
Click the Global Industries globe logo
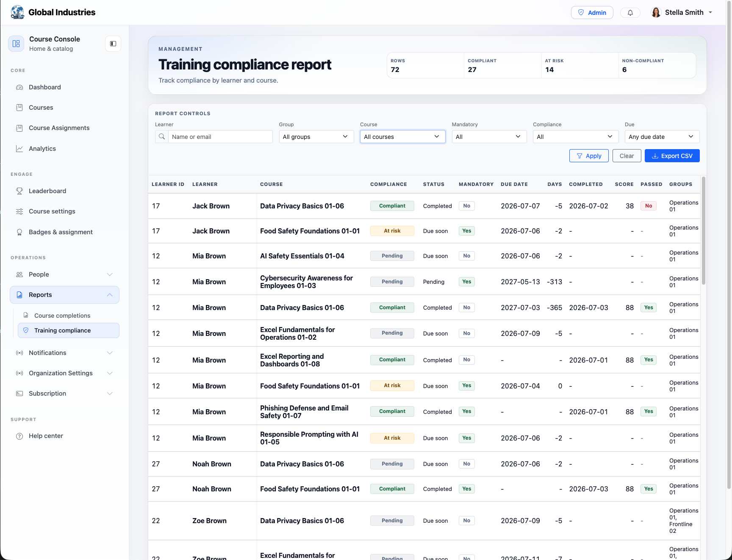tap(17, 12)
